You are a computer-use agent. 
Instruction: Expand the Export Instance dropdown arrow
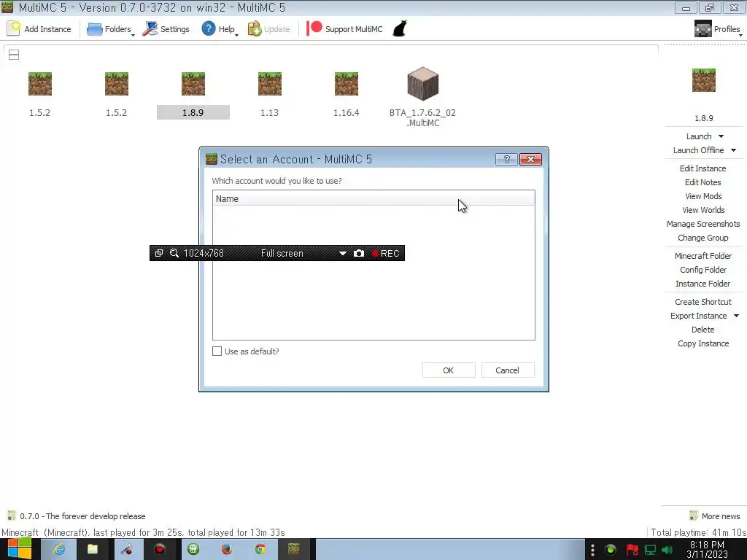coord(736,316)
